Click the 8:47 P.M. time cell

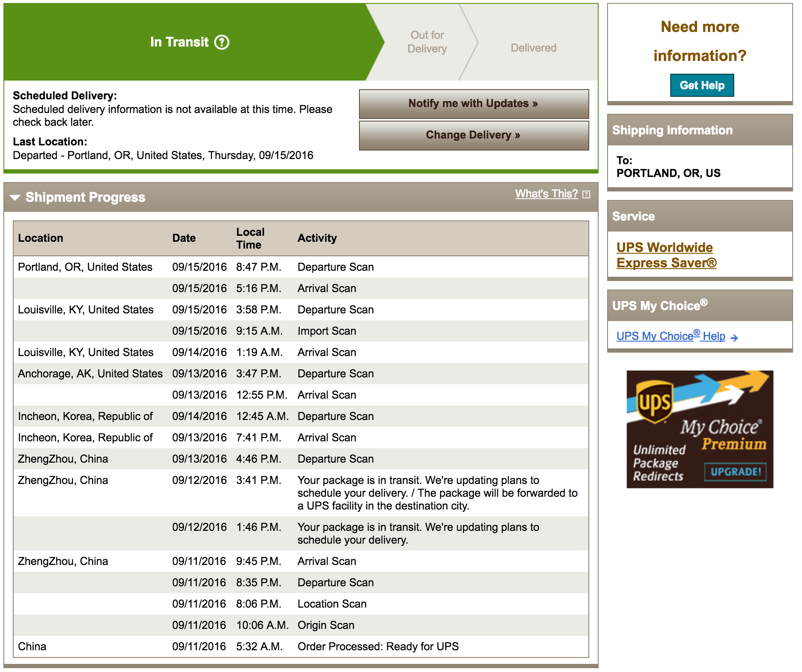tap(258, 267)
